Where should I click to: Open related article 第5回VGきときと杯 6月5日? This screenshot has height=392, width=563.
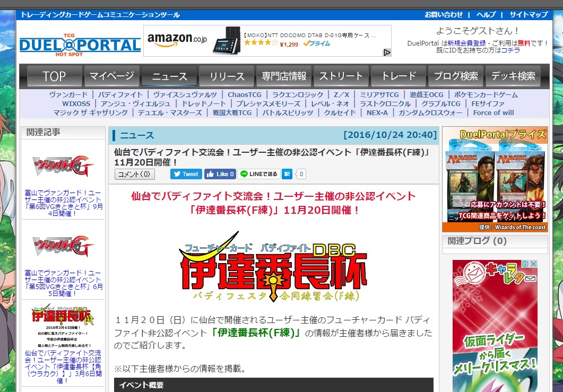[64, 283]
